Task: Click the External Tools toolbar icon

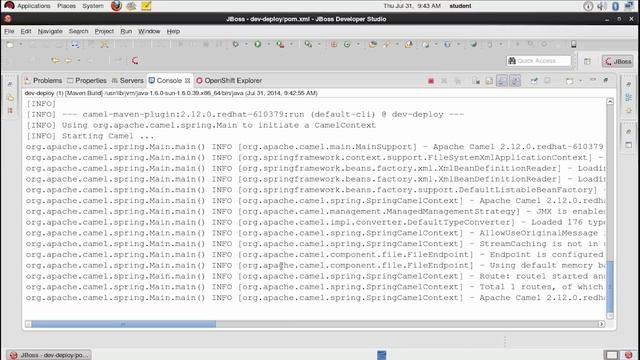Action: point(308,44)
